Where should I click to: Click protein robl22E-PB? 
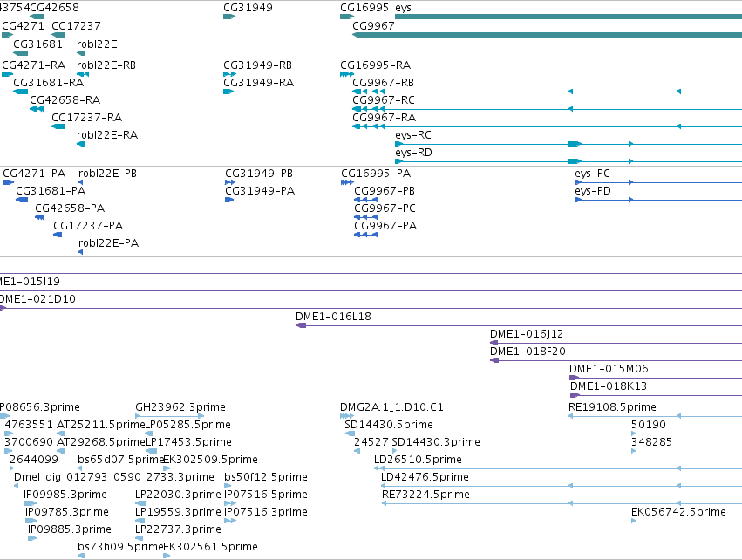pos(107,174)
